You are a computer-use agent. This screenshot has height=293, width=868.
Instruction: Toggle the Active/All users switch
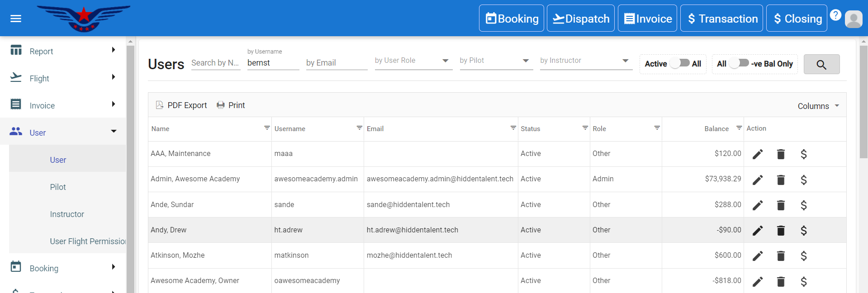coord(679,63)
